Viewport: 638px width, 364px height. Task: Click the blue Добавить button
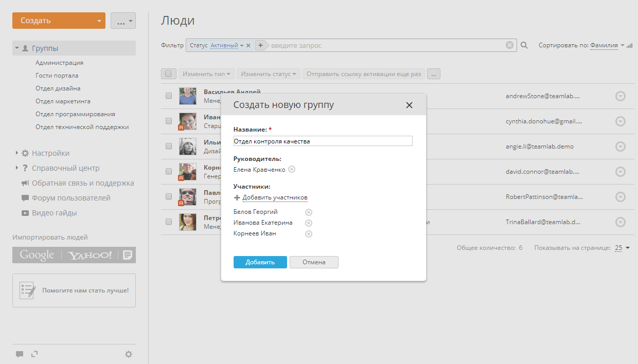point(260,262)
